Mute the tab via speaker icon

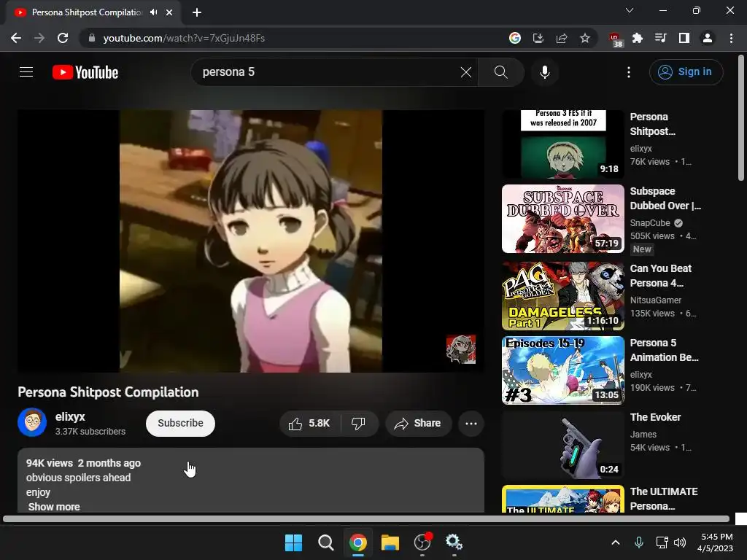153,12
